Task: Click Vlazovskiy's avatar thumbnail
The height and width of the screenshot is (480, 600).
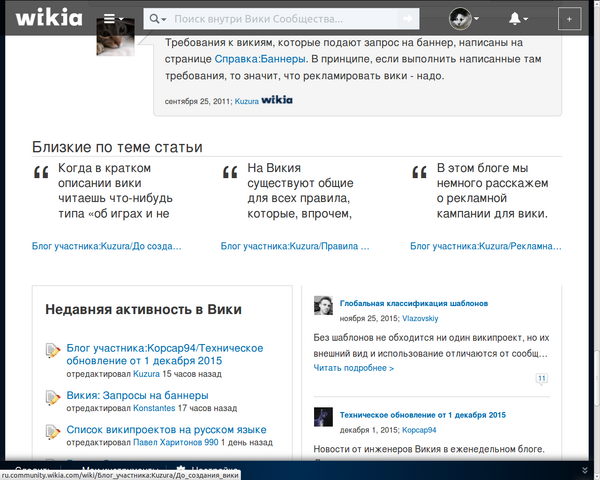Action: (323, 305)
